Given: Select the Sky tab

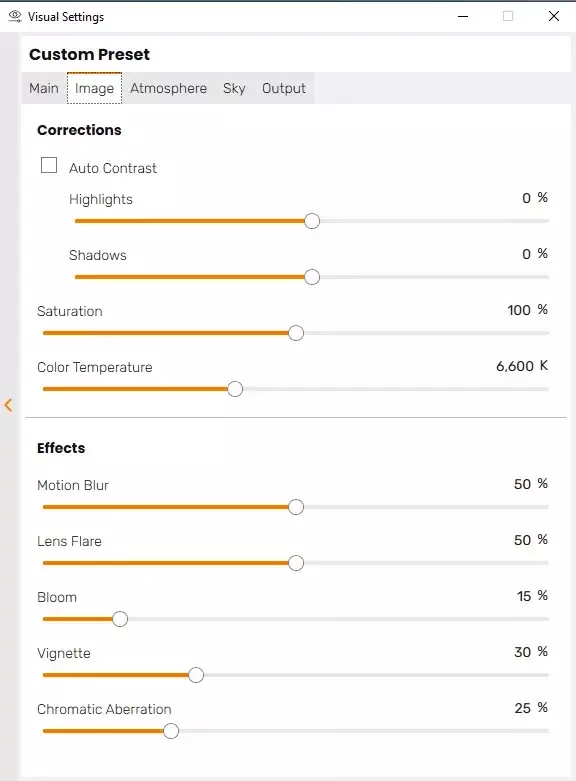Looking at the screenshot, I should point(234,88).
